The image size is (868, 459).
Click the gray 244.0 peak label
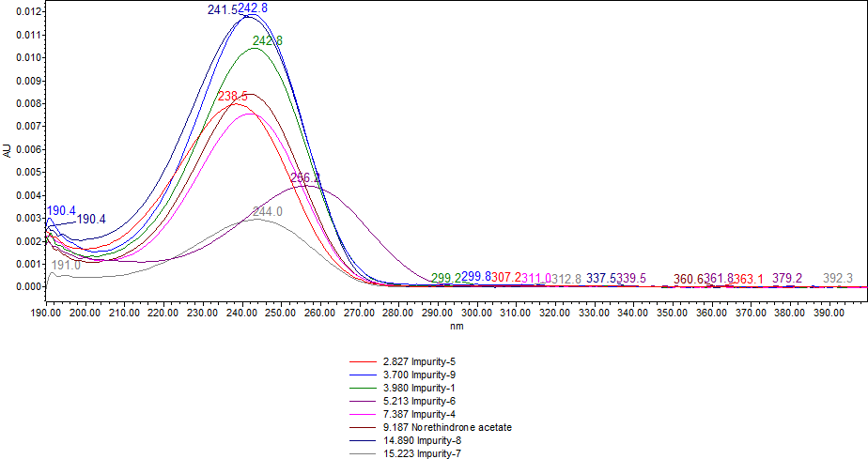pyautogui.click(x=268, y=212)
